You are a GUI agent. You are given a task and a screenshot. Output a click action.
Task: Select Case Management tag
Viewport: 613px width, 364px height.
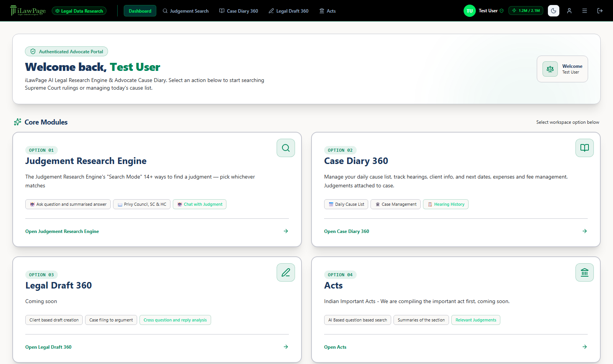pyautogui.click(x=395, y=204)
